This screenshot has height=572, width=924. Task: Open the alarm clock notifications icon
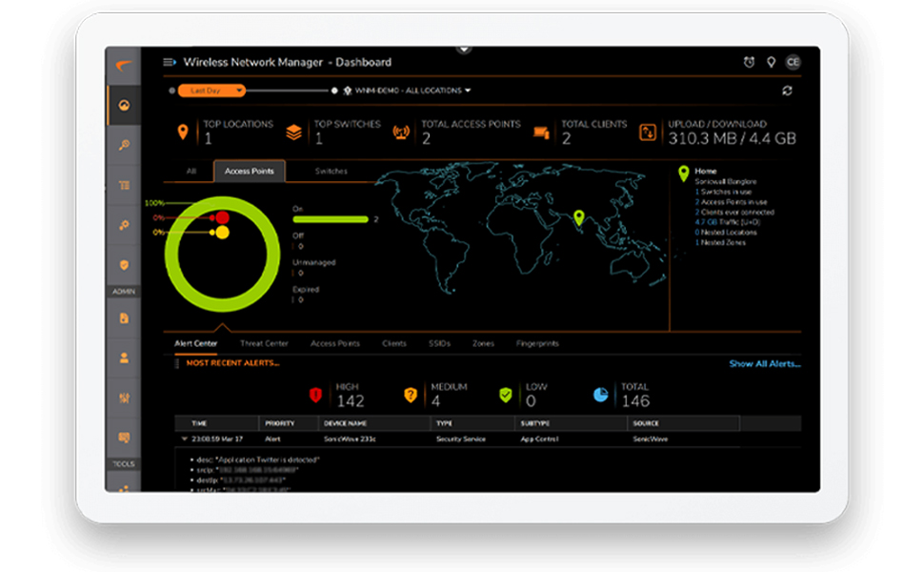(749, 62)
